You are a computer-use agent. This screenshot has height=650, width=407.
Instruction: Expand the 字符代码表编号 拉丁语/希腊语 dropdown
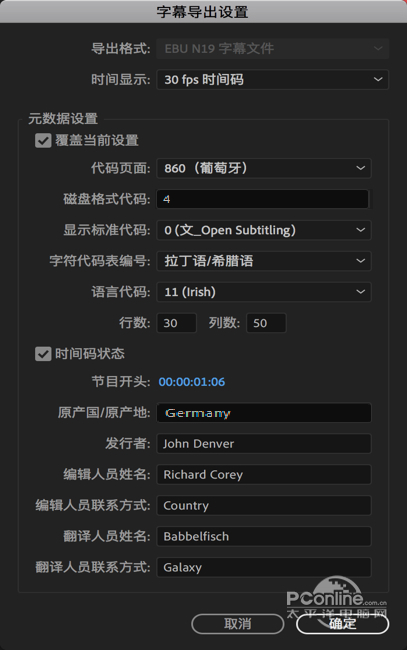264,261
